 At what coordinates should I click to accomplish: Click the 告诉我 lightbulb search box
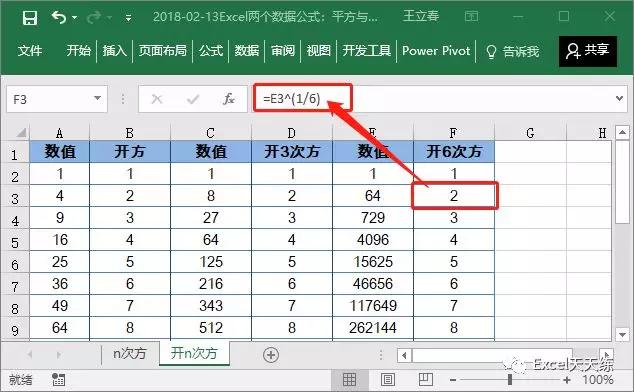point(512,51)
